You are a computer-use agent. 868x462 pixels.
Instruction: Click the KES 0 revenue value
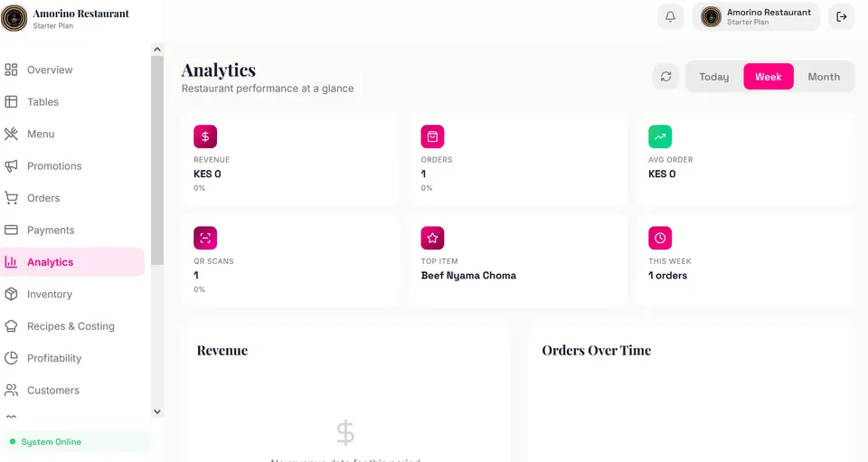[x=207, y=174]
